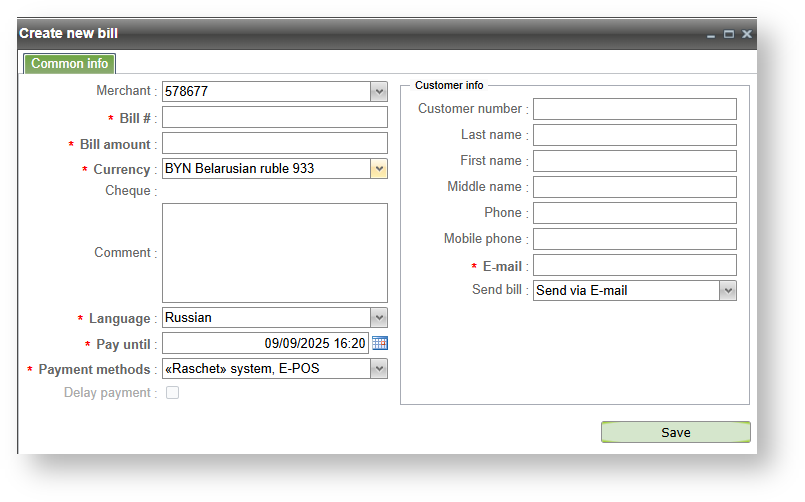This screenshot has width=805, height=502.
Task: Click the Bill # input field
Action: click(x=274, y=118)
